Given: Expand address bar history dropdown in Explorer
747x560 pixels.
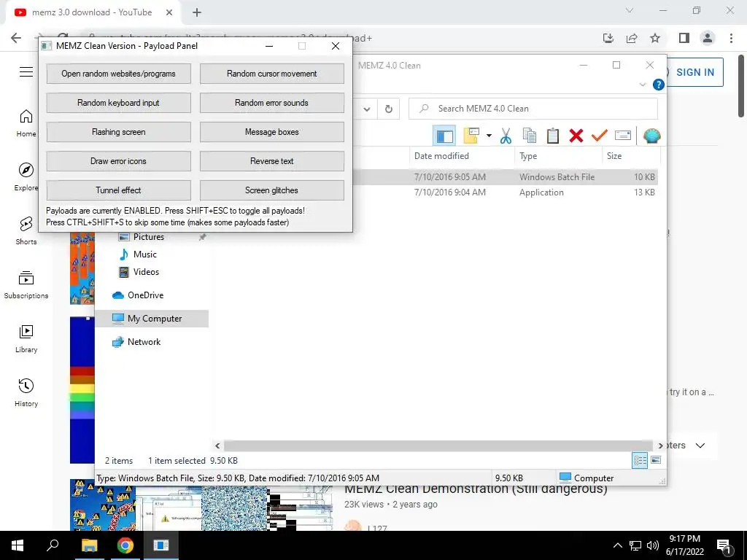Looking at the screenshot, I should (x=367, y=109).
